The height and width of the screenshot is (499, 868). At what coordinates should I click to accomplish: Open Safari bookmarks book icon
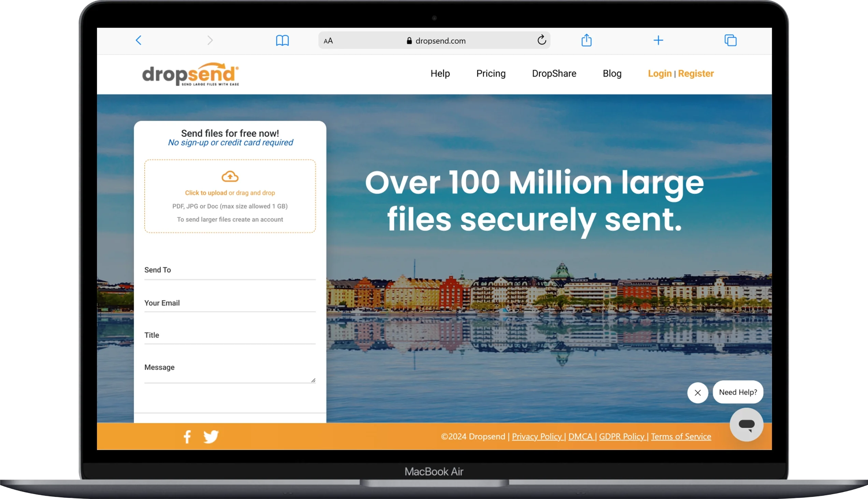pyautogui.click(x=282, y=40)
